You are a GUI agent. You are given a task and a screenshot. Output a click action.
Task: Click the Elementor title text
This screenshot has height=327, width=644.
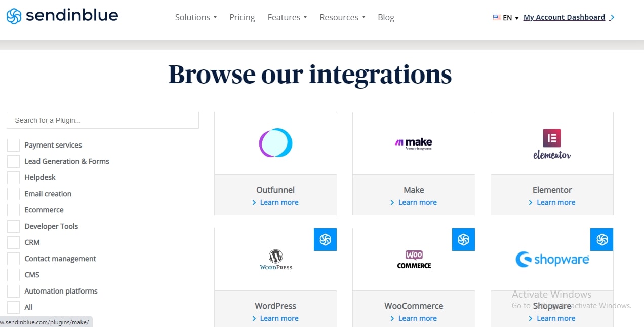tap(552, 190)
